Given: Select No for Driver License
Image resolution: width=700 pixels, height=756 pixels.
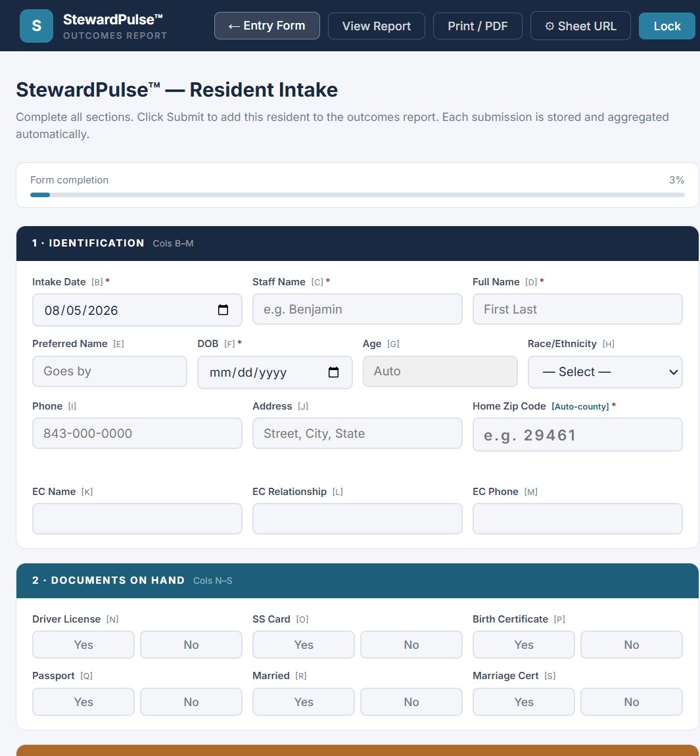Looking at the screenshot, I should (191, 645).
